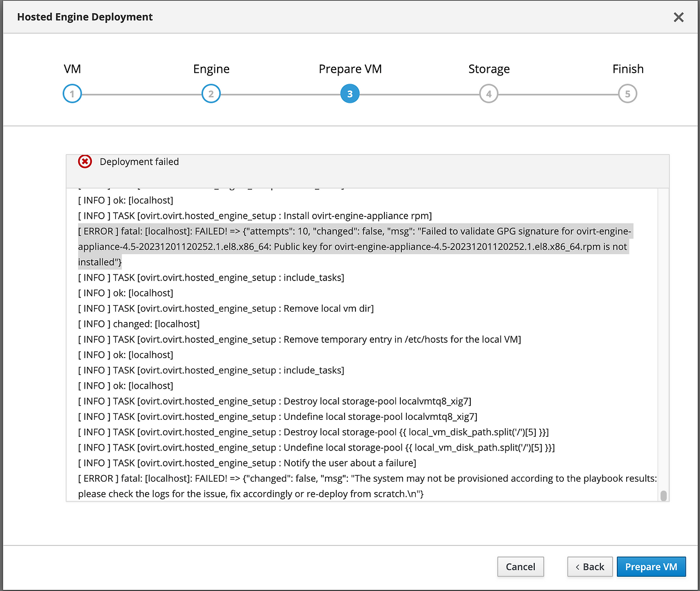Select step 4 circle for Storage

(488, 93)
